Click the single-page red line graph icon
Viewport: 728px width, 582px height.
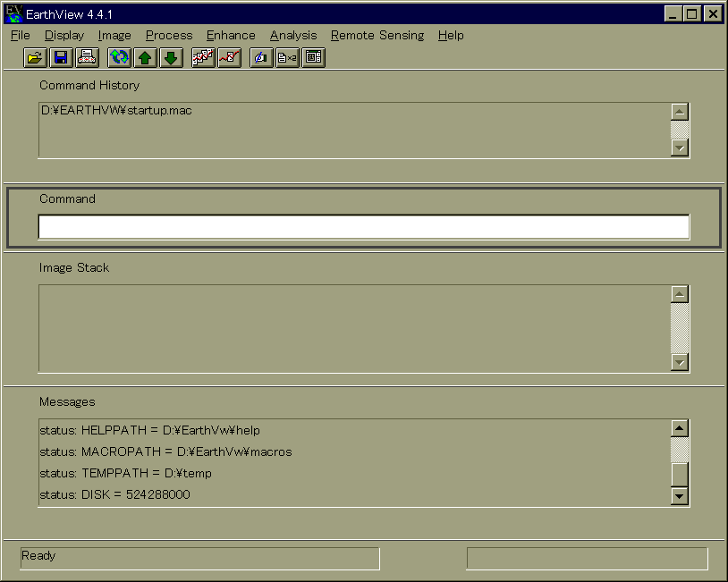click(229, 58)
